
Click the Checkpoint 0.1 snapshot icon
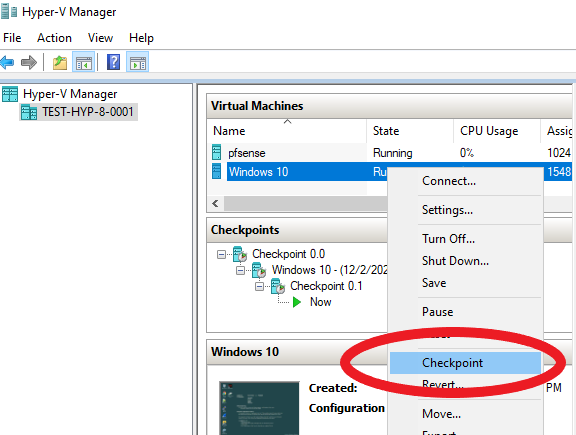click(278, 286)
